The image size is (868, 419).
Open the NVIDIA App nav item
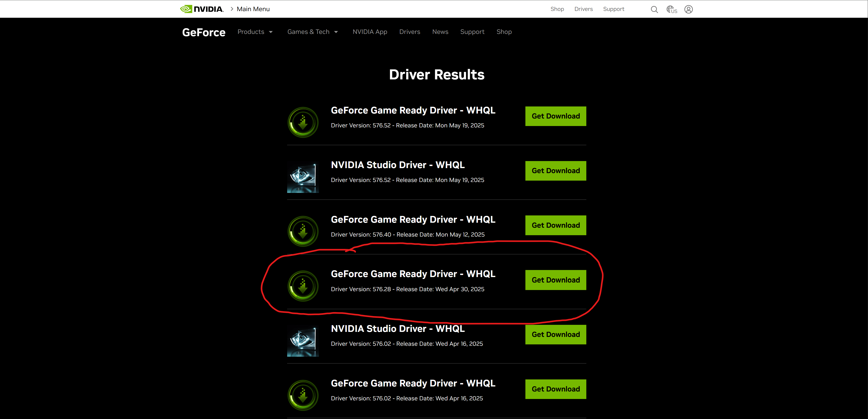370,32
